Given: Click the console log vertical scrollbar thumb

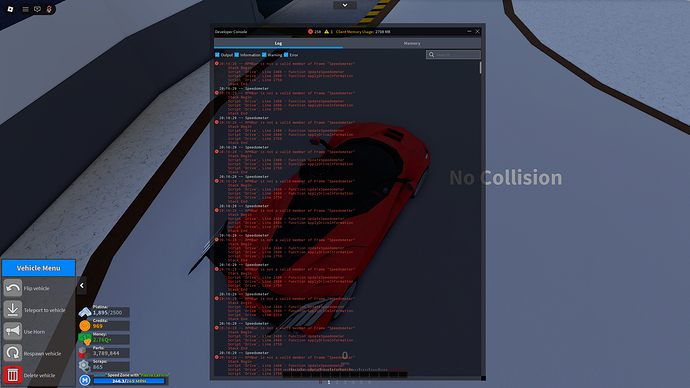Looking at the screenshot, I should click(x=481, y=67).
